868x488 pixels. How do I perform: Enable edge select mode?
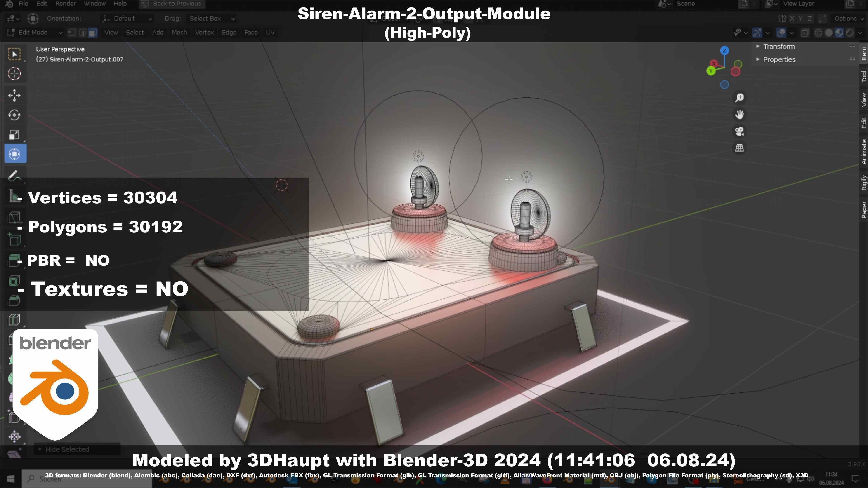82,32
